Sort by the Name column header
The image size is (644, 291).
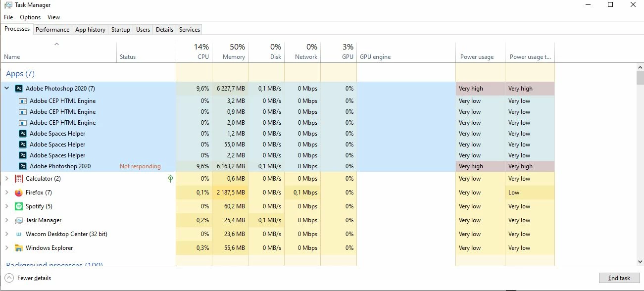[x=58, y=51]
